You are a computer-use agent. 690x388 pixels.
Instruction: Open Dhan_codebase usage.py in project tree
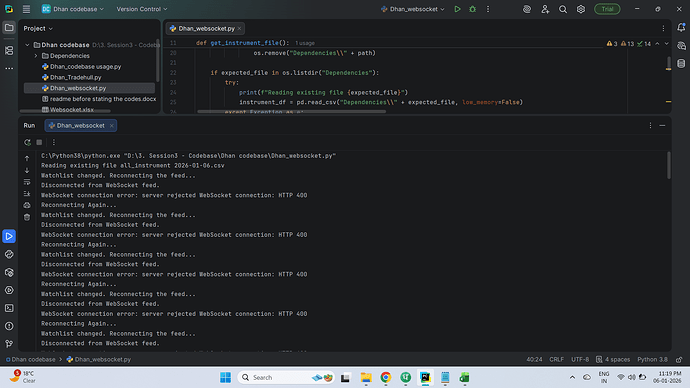click(85, 66)
